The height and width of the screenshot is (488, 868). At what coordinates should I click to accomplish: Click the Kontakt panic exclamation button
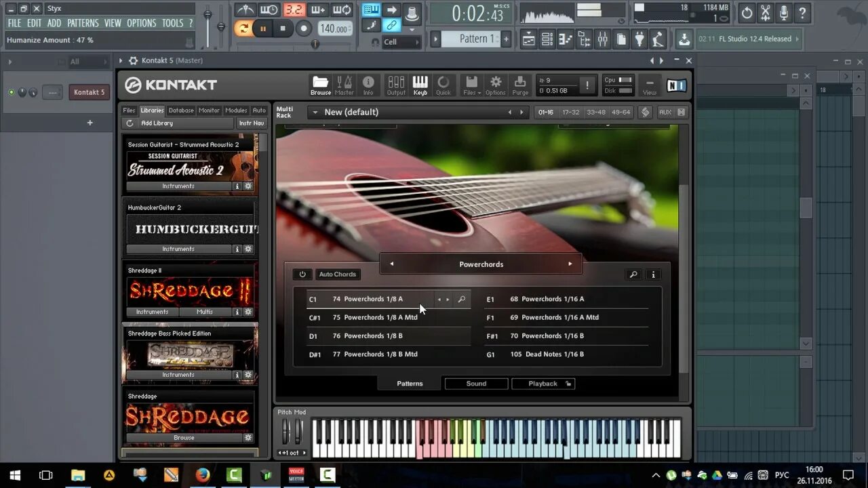pyautogui.click(x=587, y=85)
